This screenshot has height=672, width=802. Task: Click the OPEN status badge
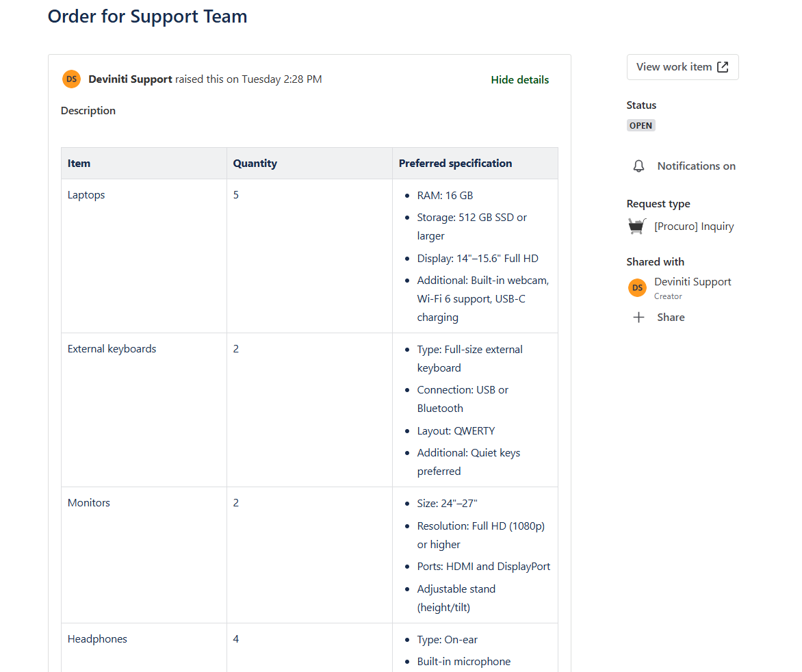(641, 126)
